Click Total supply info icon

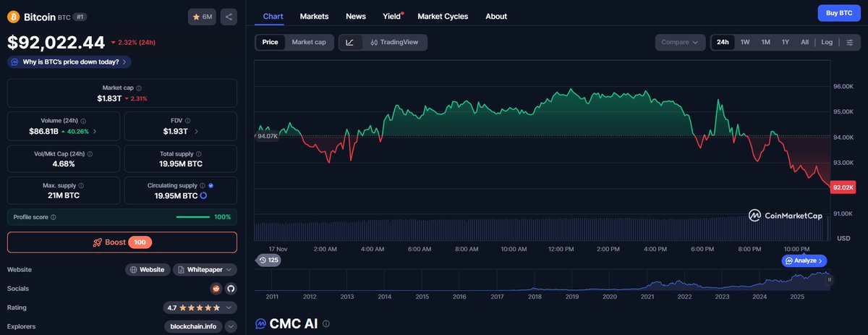click(197, 154)
